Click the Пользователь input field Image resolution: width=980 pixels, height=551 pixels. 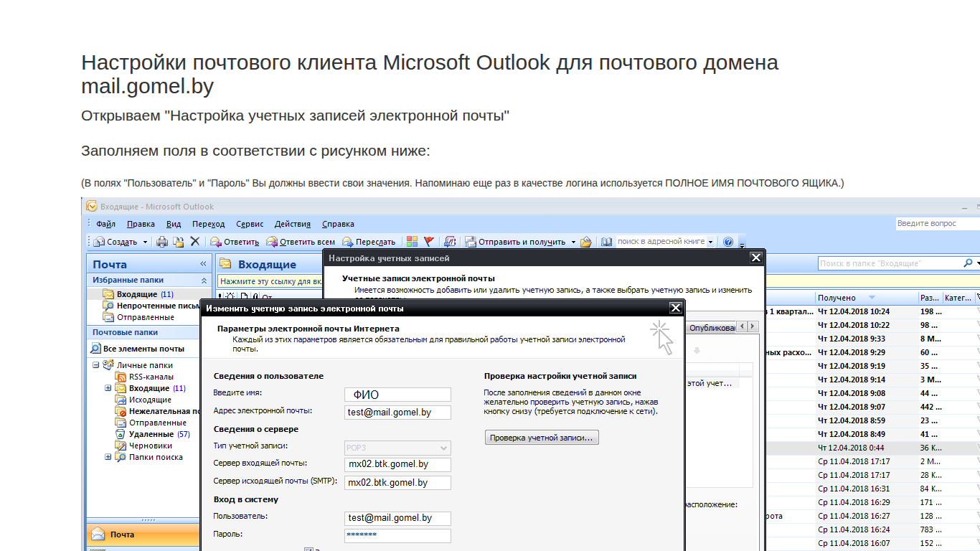397,518
